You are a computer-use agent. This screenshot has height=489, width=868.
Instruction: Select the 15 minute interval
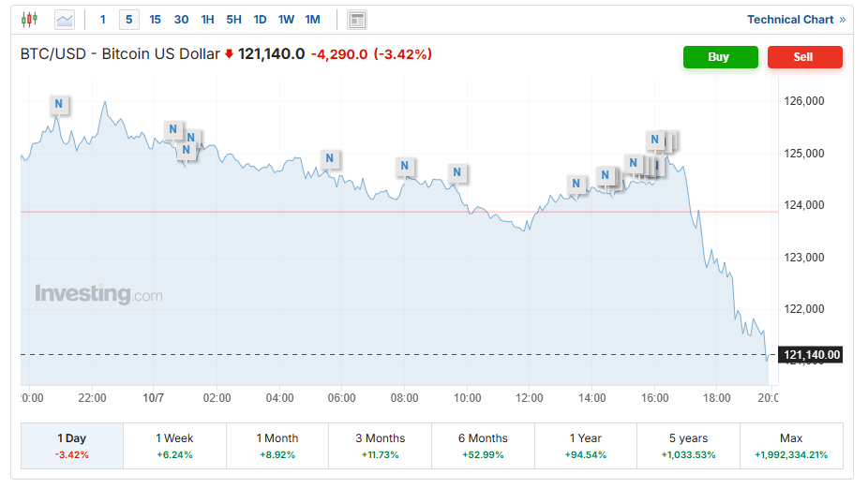(x=155, y=19)
